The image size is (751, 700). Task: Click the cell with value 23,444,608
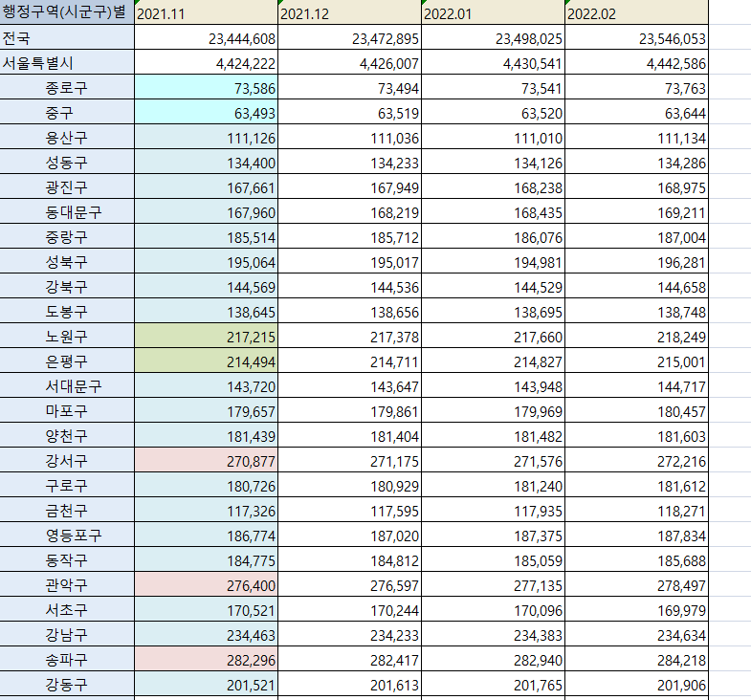point(206,37)
